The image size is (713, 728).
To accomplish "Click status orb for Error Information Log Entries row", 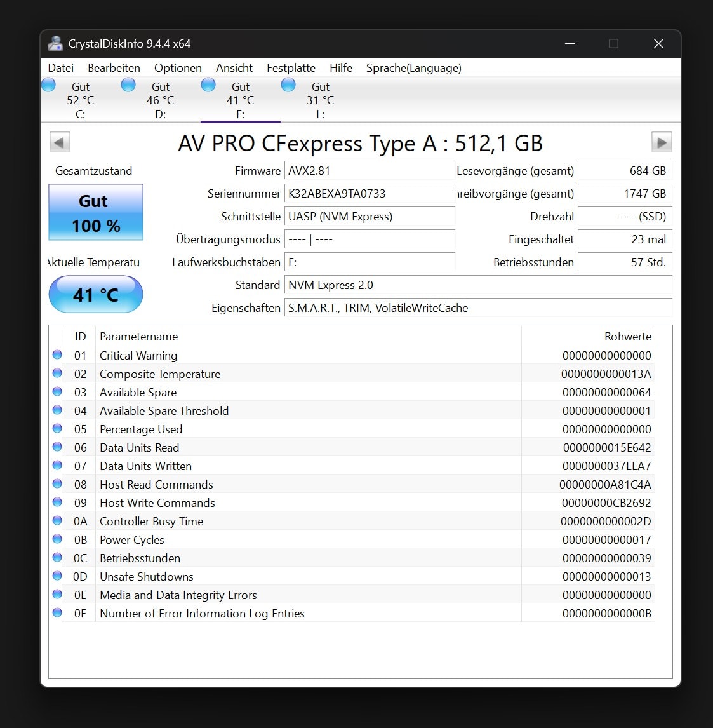I will 57,612.
